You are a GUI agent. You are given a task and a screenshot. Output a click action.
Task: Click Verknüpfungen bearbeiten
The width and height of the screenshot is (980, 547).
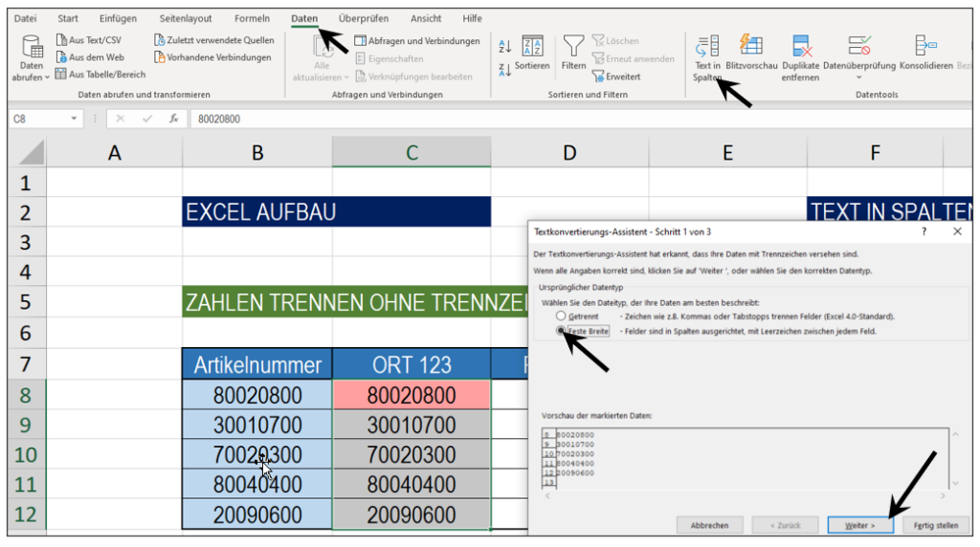(x=413, y=77)
